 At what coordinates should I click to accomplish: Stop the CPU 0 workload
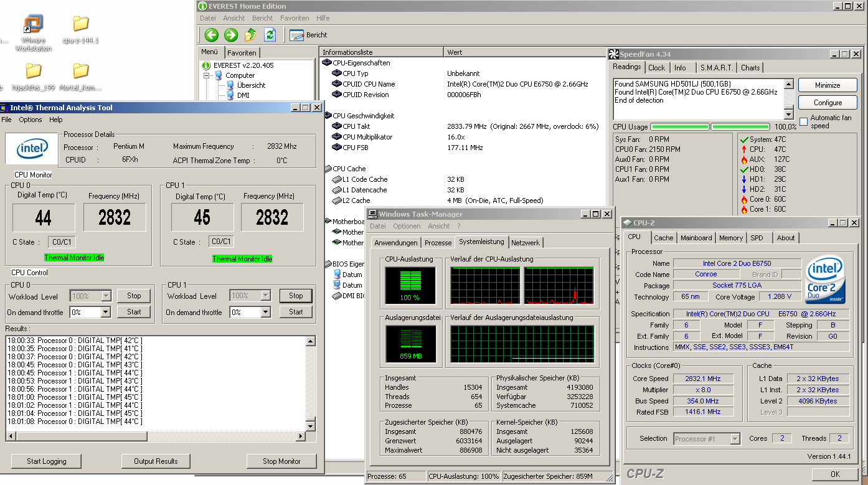[134, 296]
